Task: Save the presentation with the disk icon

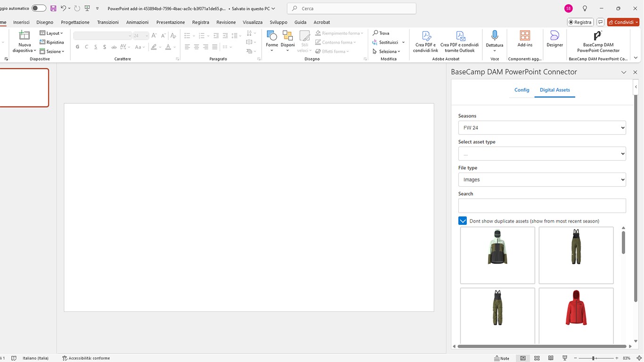Action: click(x=53, y=8)
